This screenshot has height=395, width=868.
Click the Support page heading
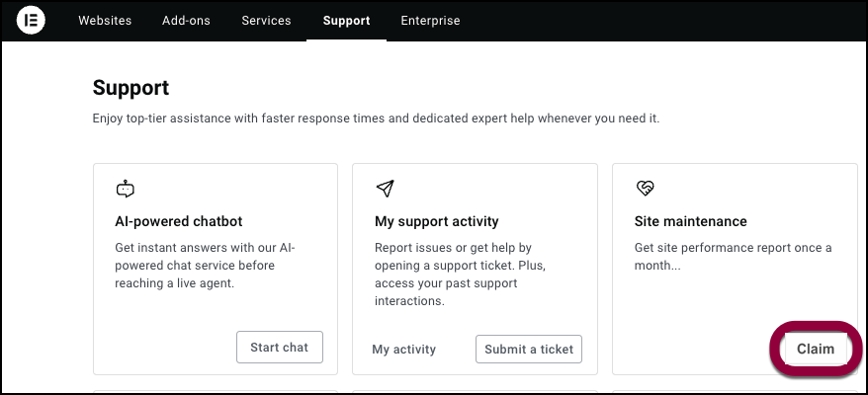click(130, 88)
